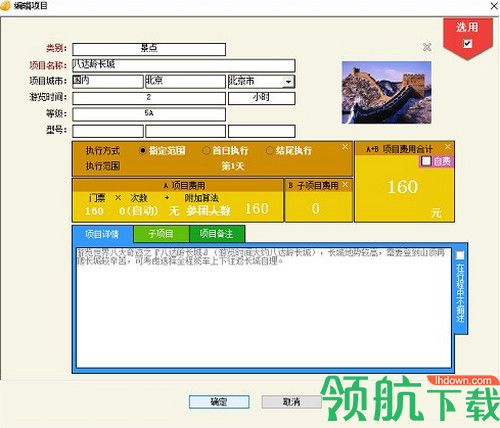Click the 取消 button
Viewport: 500px width, 428px height.
tap(291, 402)
